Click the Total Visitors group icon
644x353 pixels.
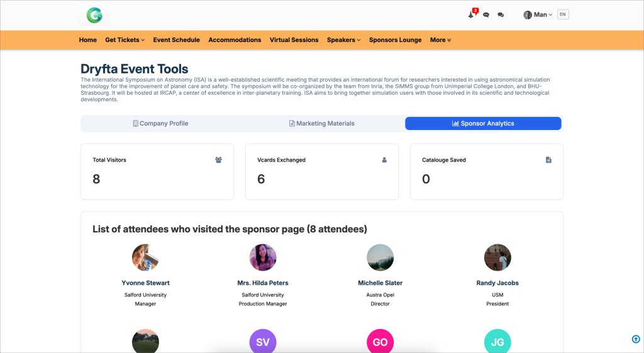coord(218,160)
